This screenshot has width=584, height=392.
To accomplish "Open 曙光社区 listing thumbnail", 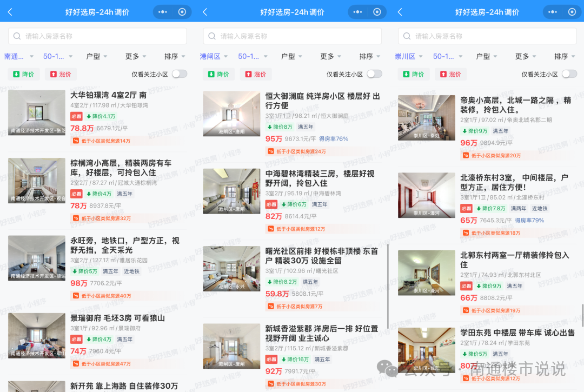I will pos(231,268).
